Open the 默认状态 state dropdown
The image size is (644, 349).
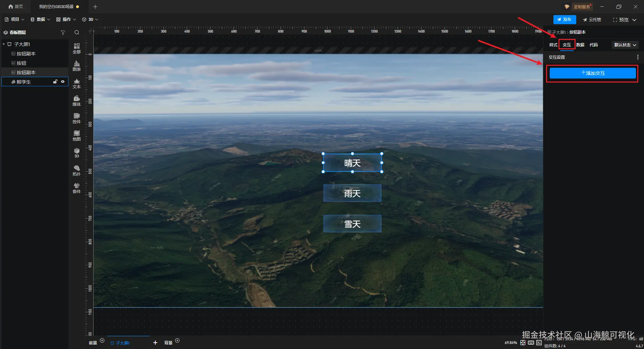[x=625, y=45]
